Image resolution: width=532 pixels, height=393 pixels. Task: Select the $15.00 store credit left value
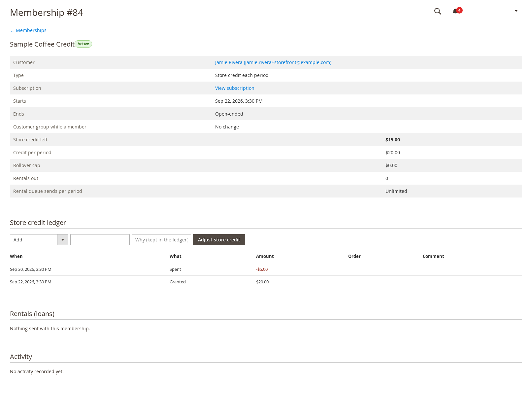pos(393,140)
